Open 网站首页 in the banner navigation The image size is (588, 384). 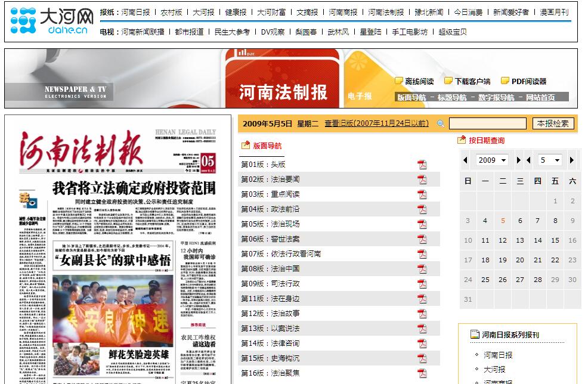pyautogui.click(x=540, y=98)
